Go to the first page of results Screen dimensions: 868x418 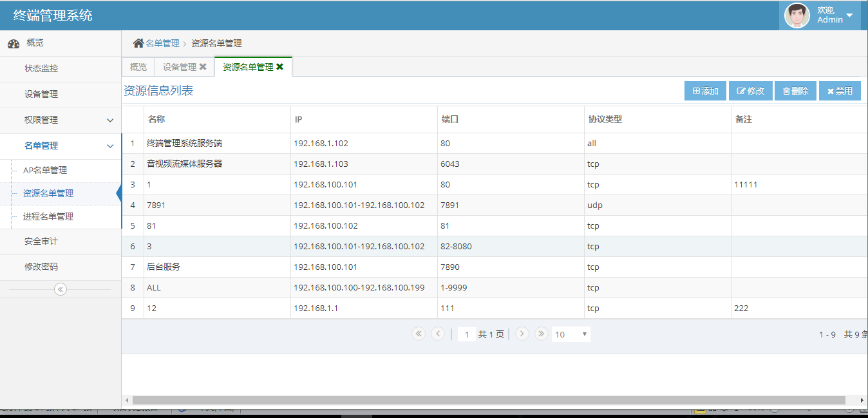(x=419, y=334)
